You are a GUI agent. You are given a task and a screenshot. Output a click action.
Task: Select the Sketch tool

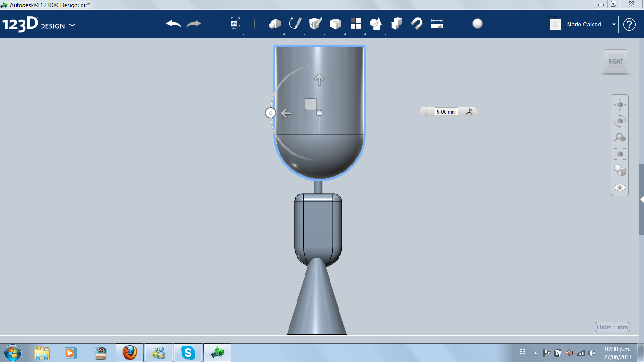tap(295, 24)
